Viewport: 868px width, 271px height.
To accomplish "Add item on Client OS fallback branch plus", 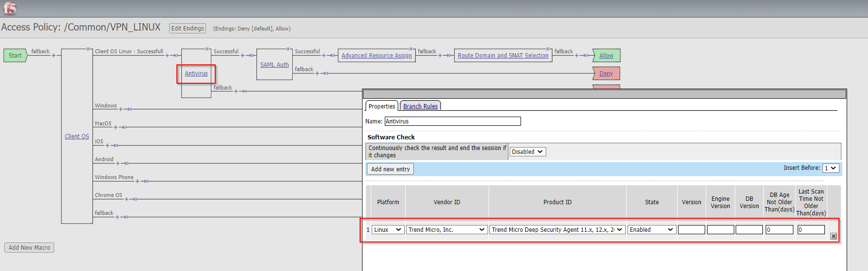I will pos(117,217).
